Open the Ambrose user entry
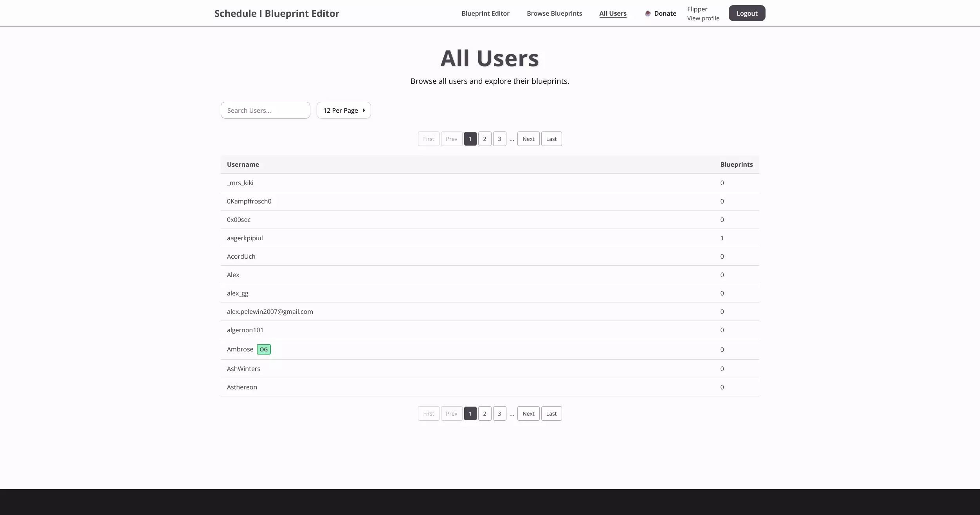Image resolution: width=980 pixels, height=515 pixels. (240, 349)
